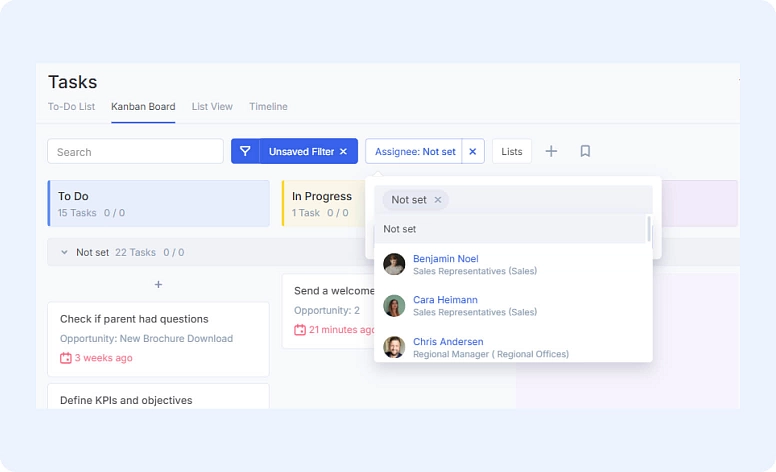
Task: Add a task with plus in To Do column
Action: click(x=158, y=285)
